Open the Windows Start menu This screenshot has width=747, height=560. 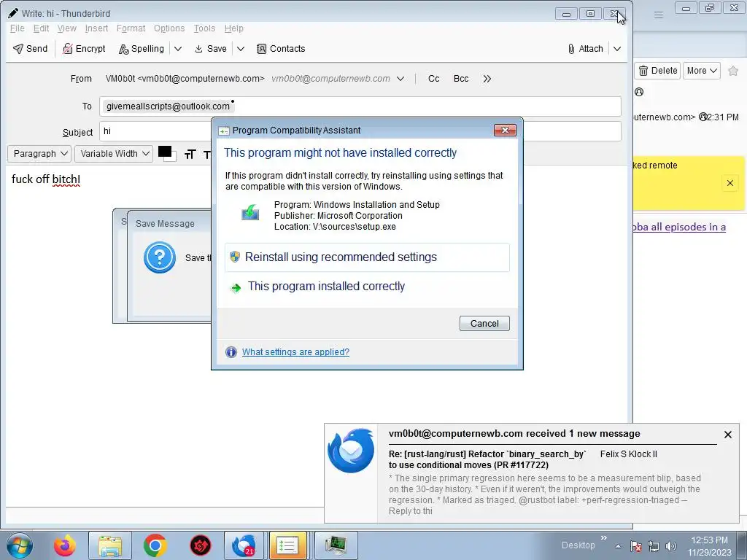click(18, 545)
